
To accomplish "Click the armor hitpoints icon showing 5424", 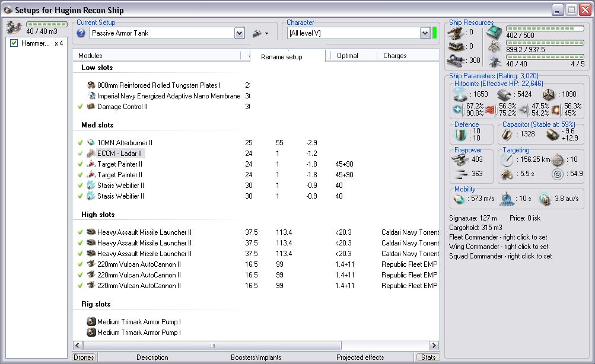I will pyautogui.click(x=504, y=94).
